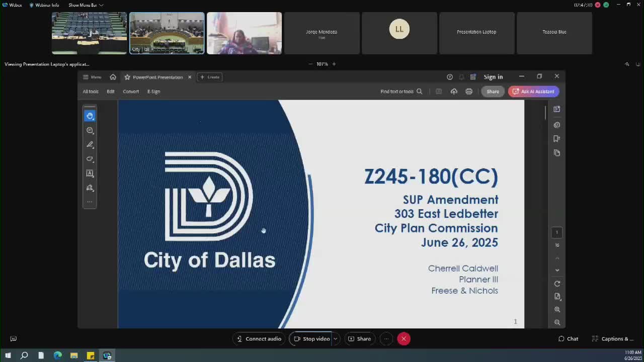Screen dimensions: 644x362
Task: Open the E-Sign menu
Action: click(x=153, y=92)
